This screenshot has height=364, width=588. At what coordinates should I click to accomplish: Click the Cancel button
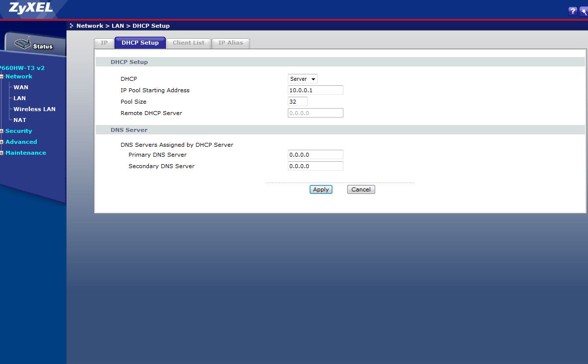361,189
